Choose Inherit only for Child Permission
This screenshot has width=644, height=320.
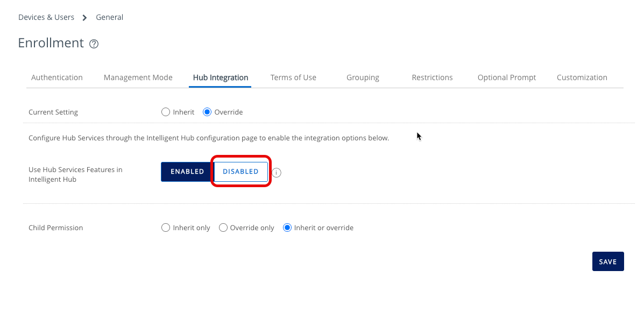point(165,227)
